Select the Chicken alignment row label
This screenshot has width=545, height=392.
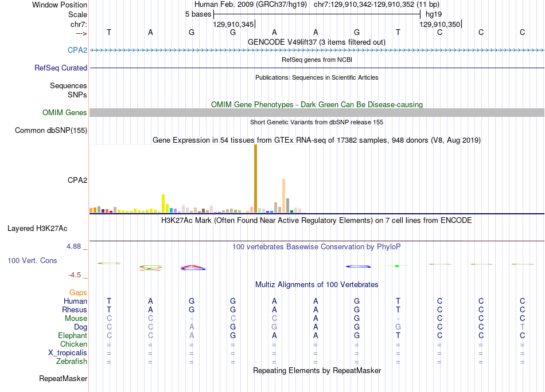pyautogui.click(x=73, y=344)
